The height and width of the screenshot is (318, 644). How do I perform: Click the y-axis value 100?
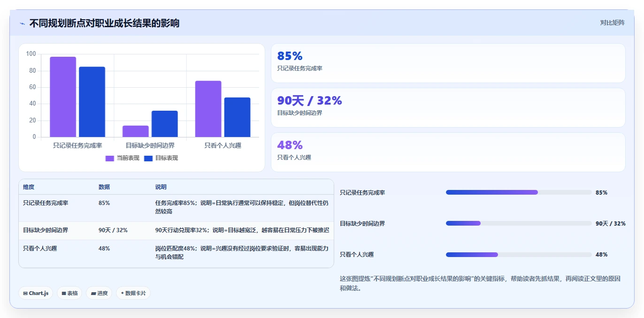point(31,54)
